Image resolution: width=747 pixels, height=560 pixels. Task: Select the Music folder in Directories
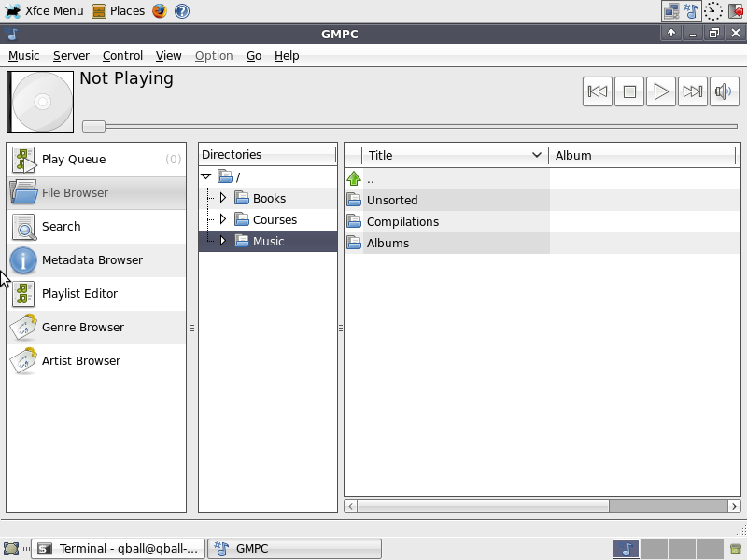(268, 241)
